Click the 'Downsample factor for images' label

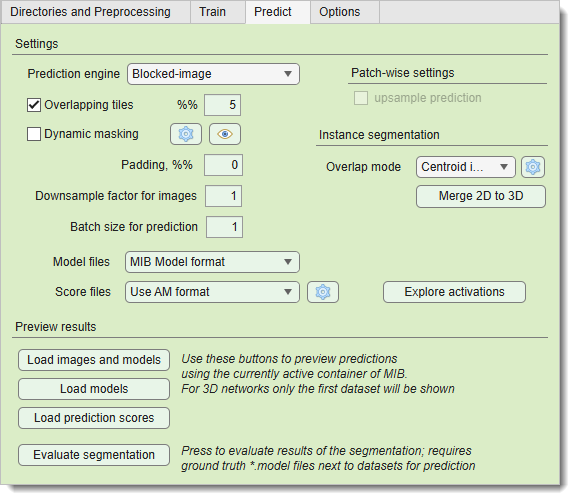pyautogui.click(x=116, y=196)
